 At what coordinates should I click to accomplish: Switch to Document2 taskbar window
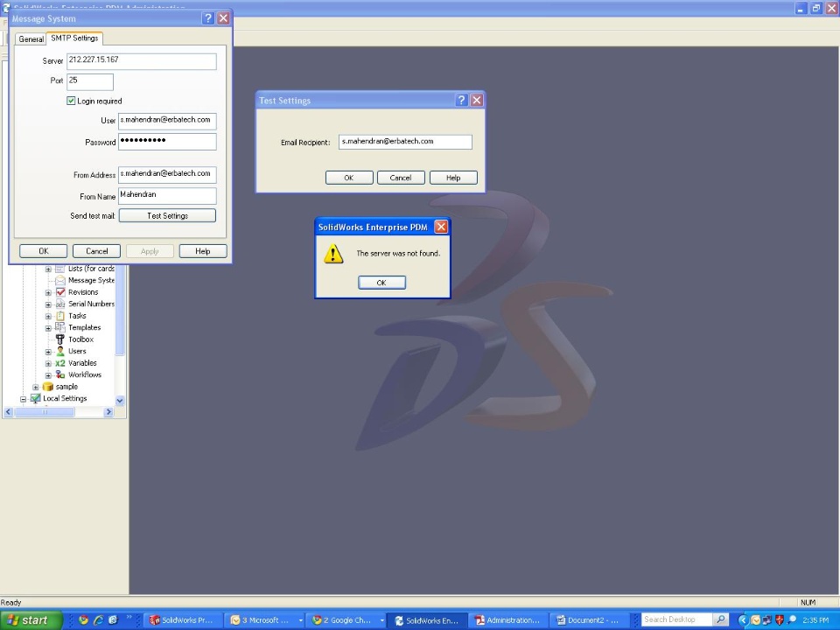[x=589, y=620]
